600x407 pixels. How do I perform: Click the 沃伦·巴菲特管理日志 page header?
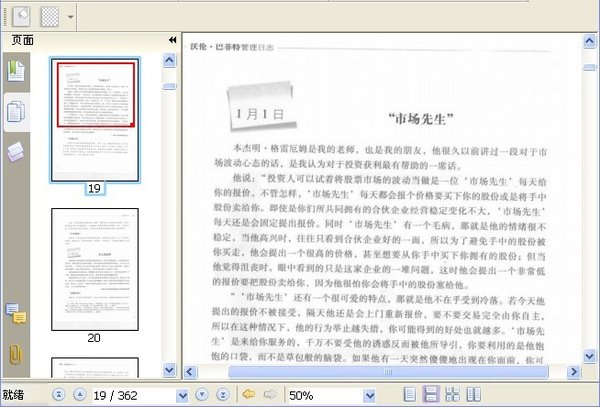[x=232, y=47]
